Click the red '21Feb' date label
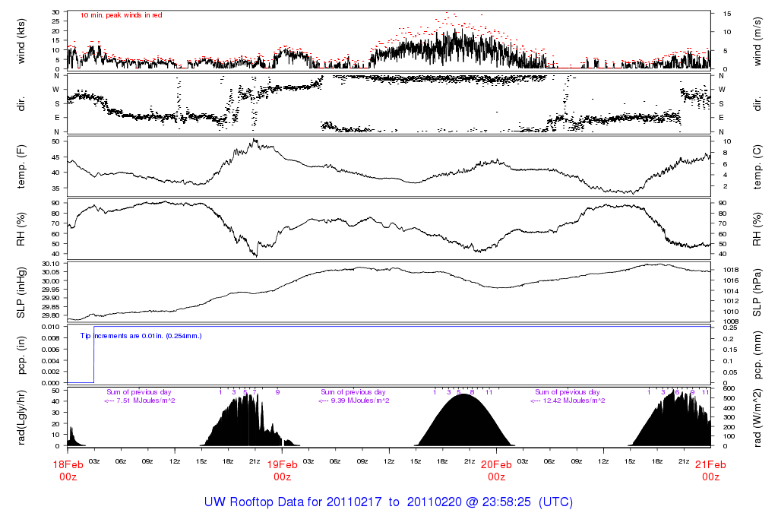Viewport: 778px width, 532px height. tap(710, 465)
